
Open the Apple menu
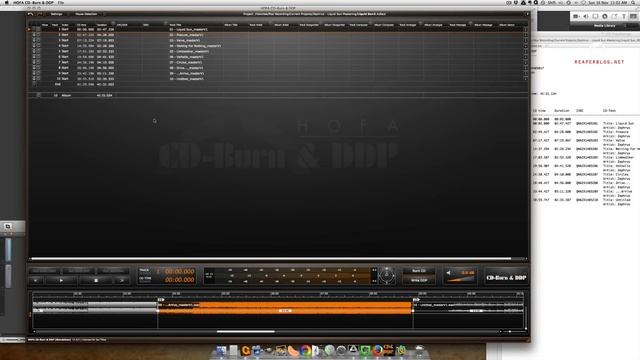point(6,2)
